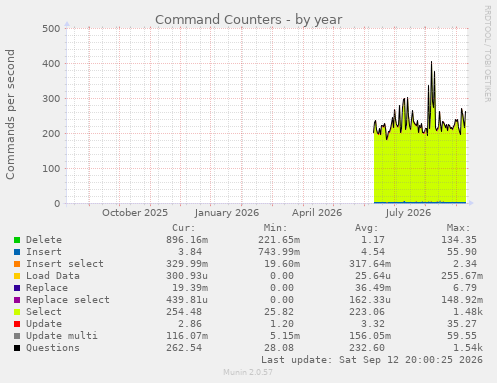
Task: Click the 'Min:' column header
Action: (x=275, y=228)
